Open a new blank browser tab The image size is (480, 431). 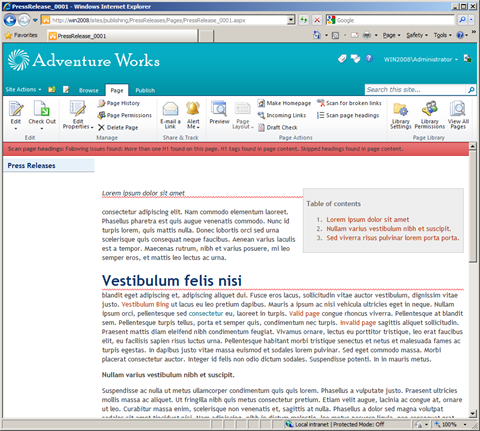point(207,36)
